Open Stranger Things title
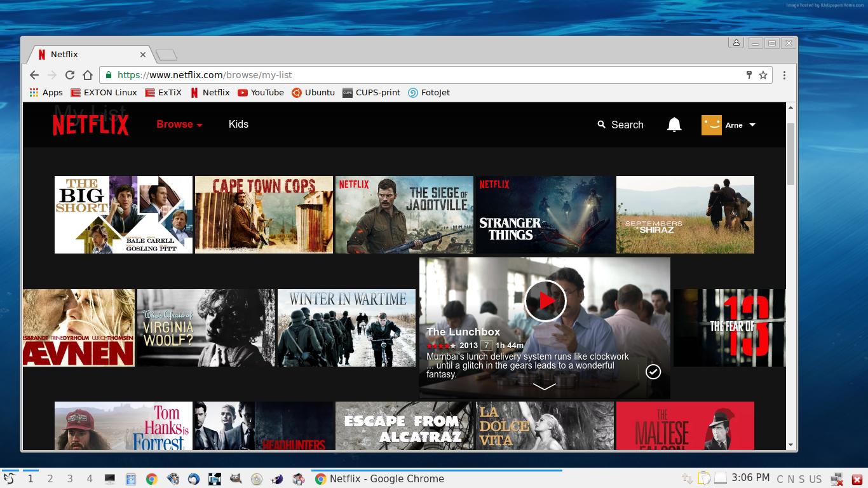Image resolution: width=868 pixels, height=488 pixels. [545, 215]
